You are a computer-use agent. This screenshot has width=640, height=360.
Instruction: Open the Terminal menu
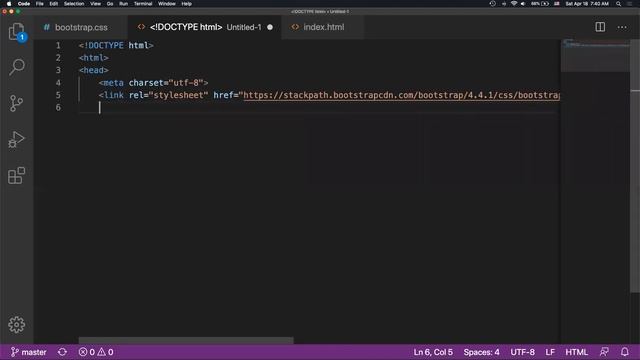click(143, 4)
